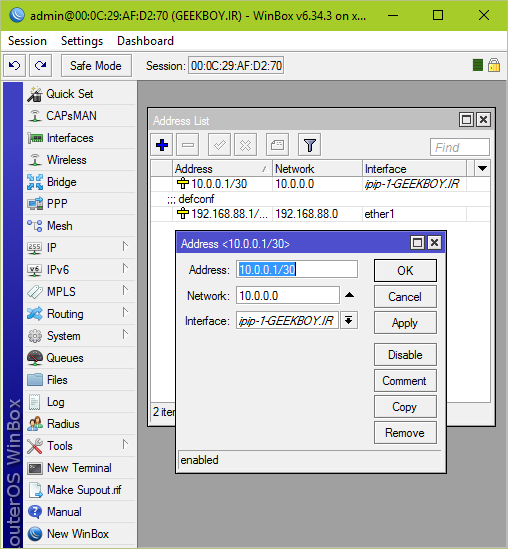The image size is (508, 549).
Task: Launch New WinBox
Action: [x=80, y=534]
